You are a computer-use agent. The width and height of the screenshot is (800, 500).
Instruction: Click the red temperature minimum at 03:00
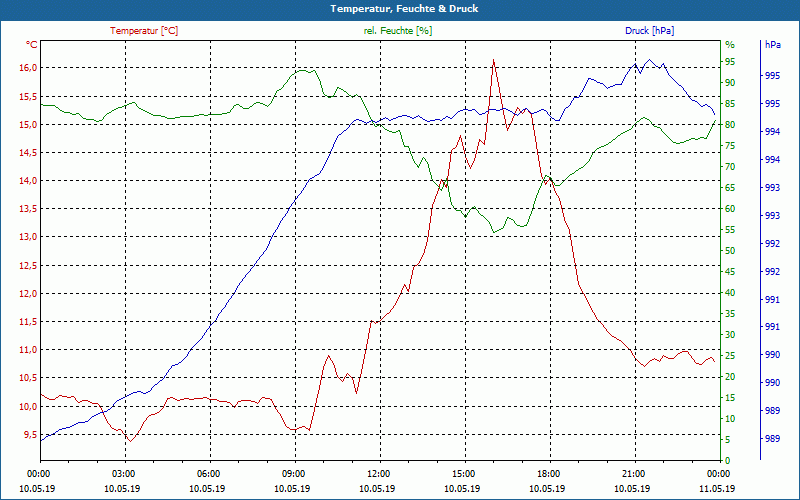[x=130, y=441]
